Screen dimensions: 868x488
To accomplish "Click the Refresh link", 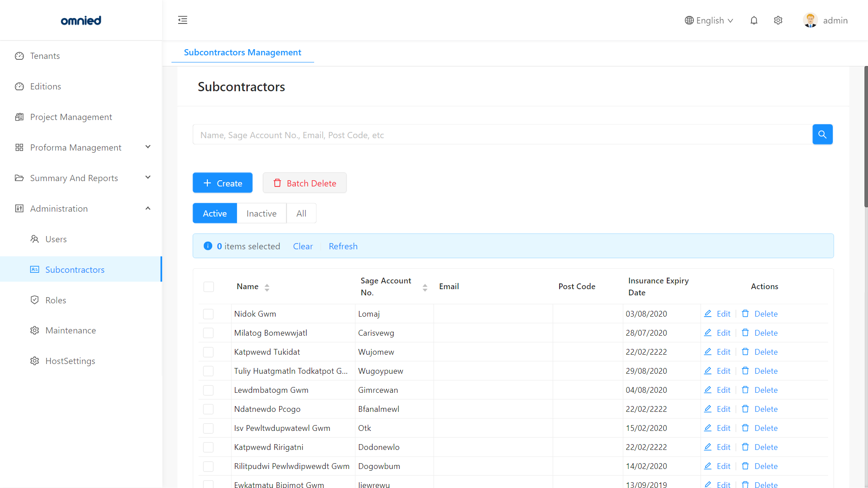I will tap(343, 246).
